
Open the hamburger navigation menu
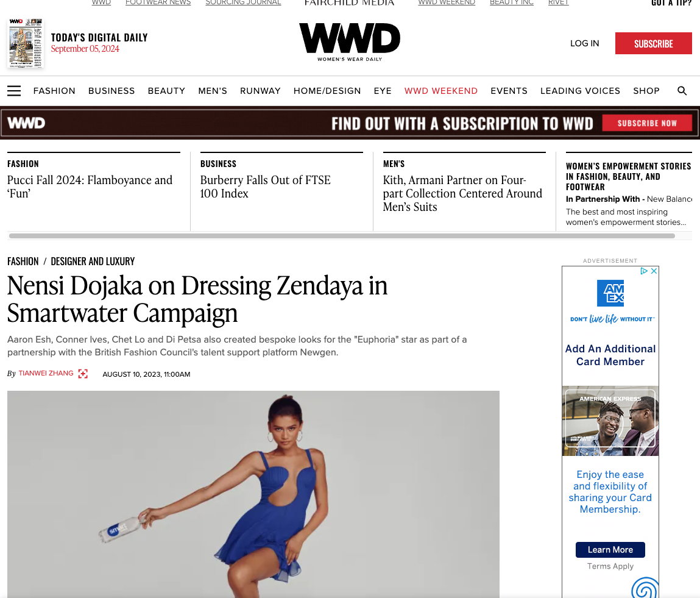tap(14, 91)
